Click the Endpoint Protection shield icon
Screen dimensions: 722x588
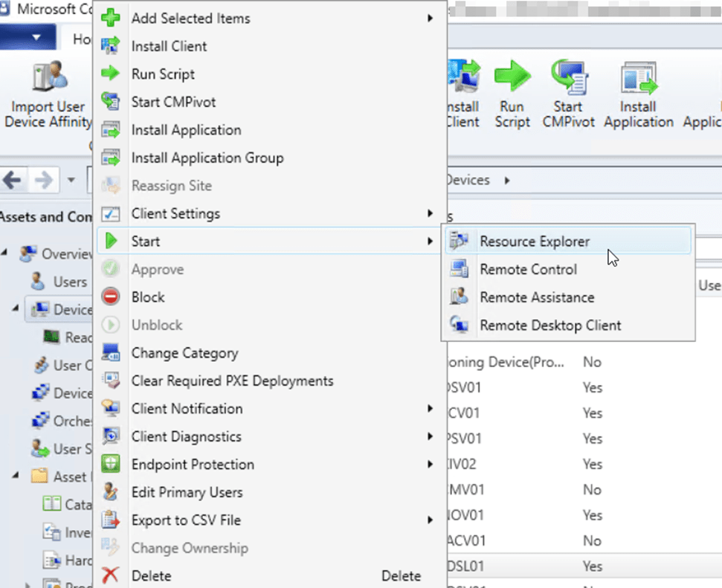110,465
